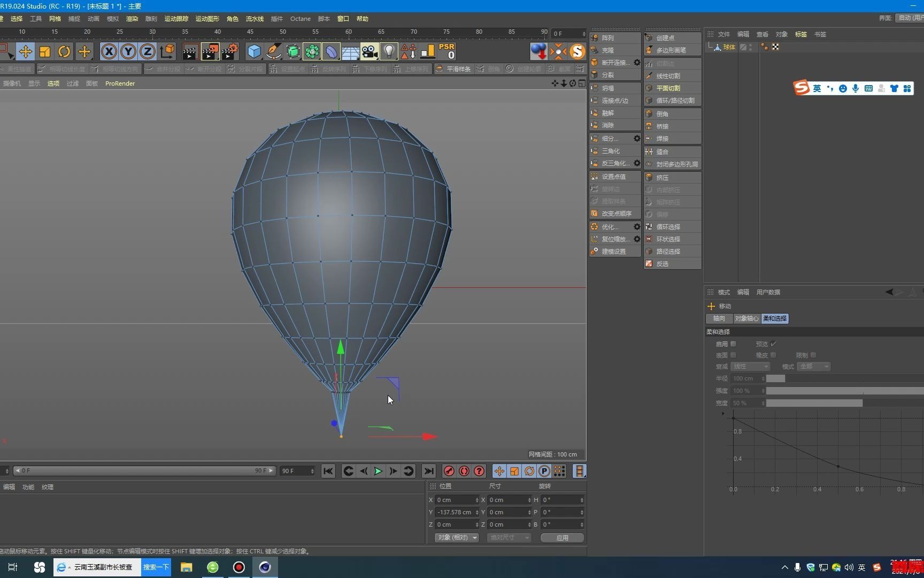This screenshot has height=578, width=924.
Task: Open the 模式 全部 mode dropdown
Action: pos(813,367)
